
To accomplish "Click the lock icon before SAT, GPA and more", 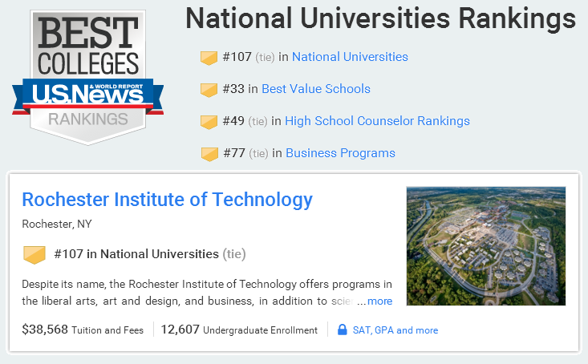I will point(342,330).
